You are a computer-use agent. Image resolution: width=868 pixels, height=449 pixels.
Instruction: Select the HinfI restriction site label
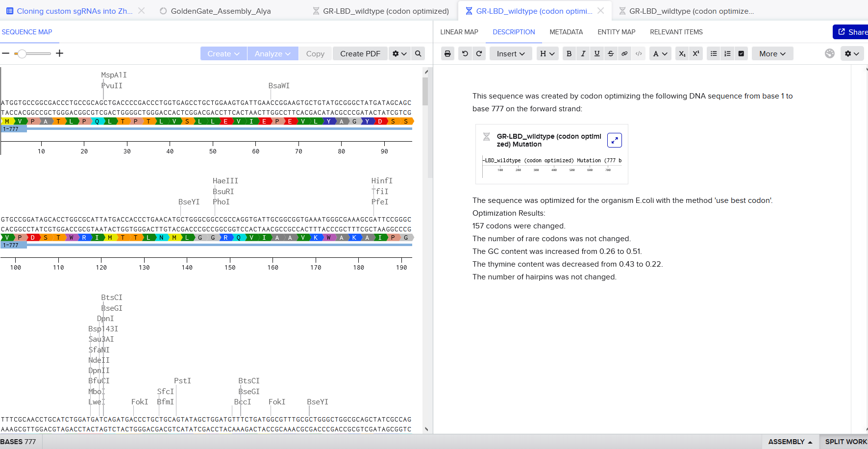coord(382,181)
